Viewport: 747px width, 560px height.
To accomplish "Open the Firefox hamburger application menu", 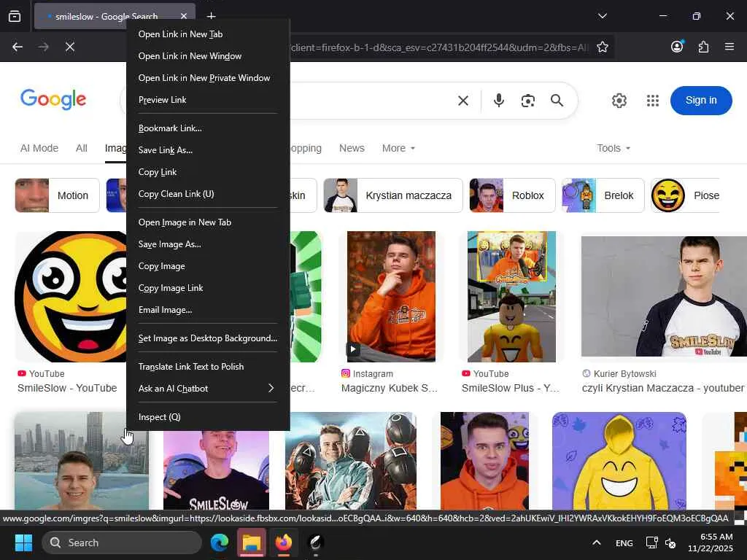I will [729, 47].
